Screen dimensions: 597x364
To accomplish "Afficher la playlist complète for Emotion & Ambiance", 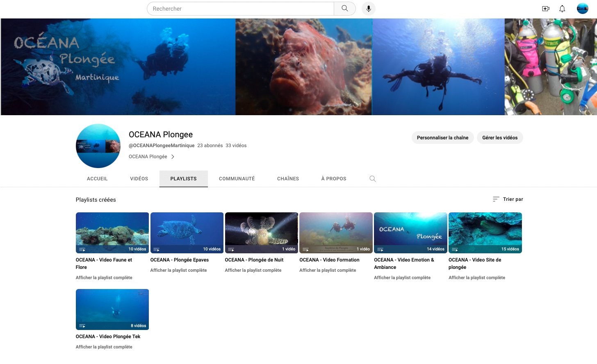I will [402, 278].
